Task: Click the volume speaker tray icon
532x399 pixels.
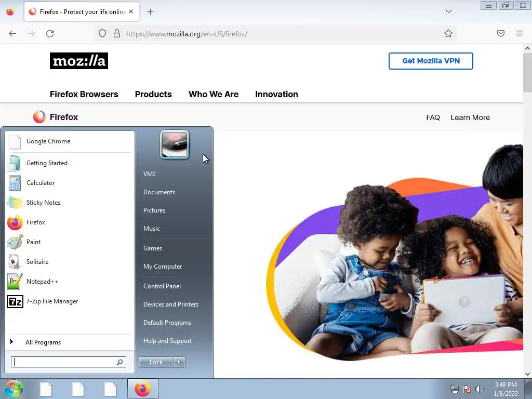Action: coord(480,389)
